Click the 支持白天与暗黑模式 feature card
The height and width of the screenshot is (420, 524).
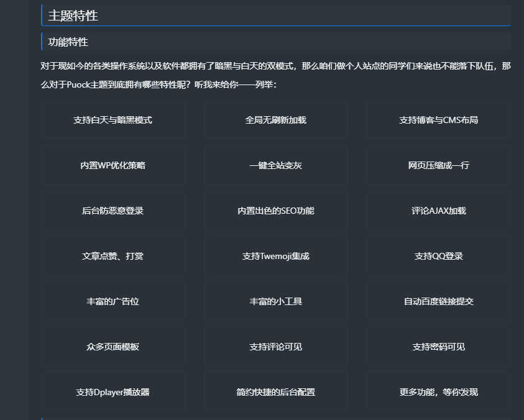[113, 120]
